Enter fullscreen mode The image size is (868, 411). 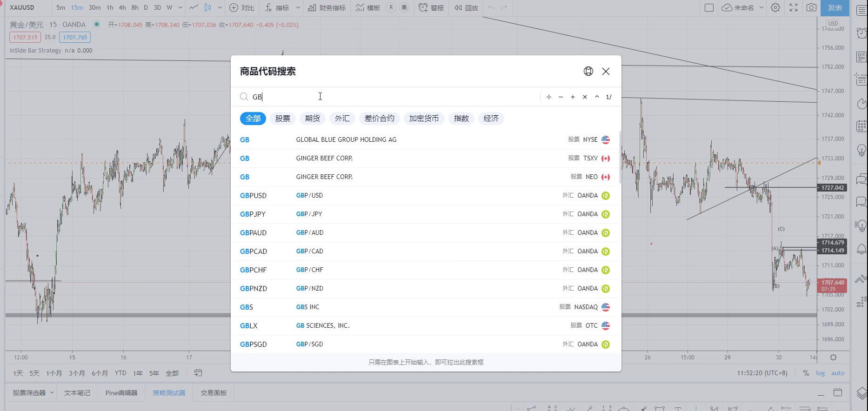tap(794, 7)
